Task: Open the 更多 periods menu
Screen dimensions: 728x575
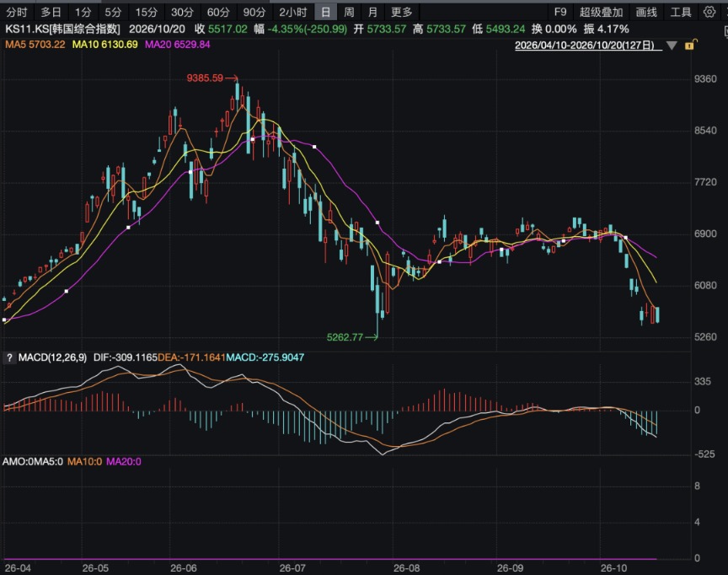Action: pos(402,12)
